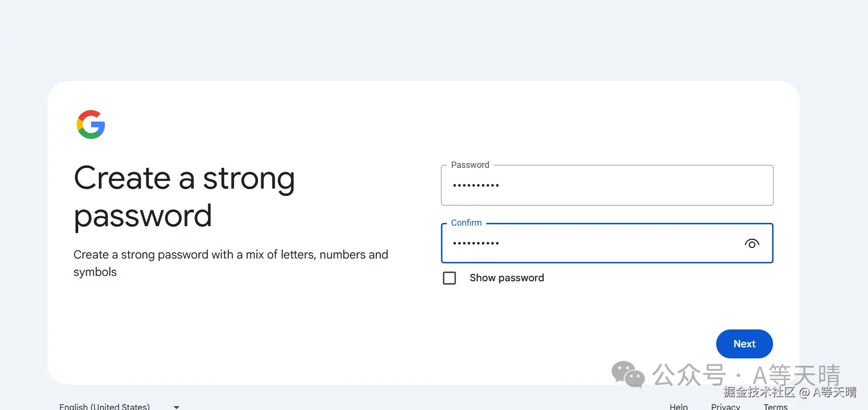The height and width of the screenshot is (410, 868).
Task: Enable the Show password checkbox
Action: [x=449, y=278]
